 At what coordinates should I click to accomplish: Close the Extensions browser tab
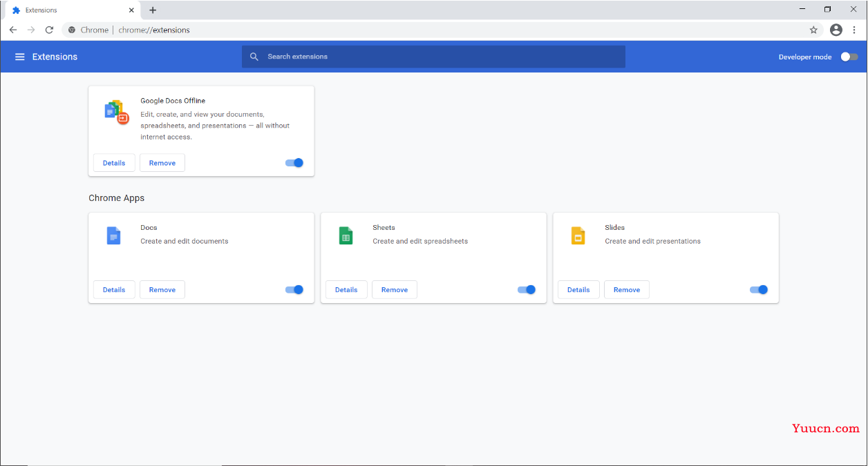pos(131,10)
